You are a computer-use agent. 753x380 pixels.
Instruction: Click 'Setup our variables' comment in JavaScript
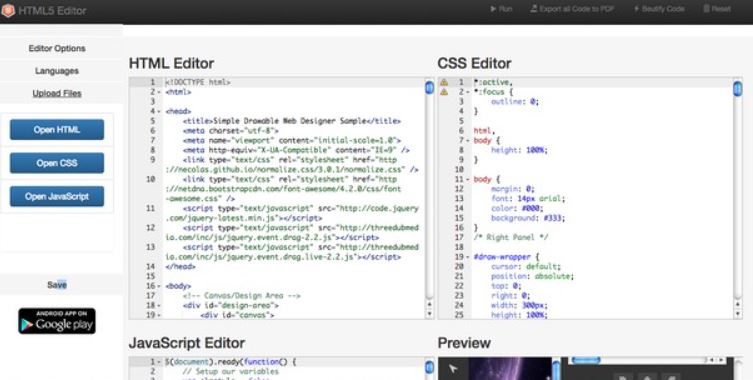click(230, 372)
